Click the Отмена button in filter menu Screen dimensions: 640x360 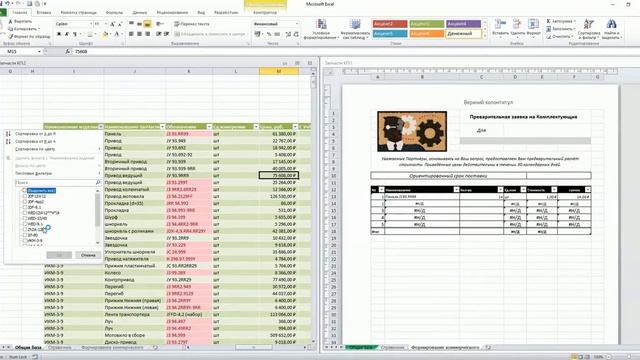pos(88,255)
